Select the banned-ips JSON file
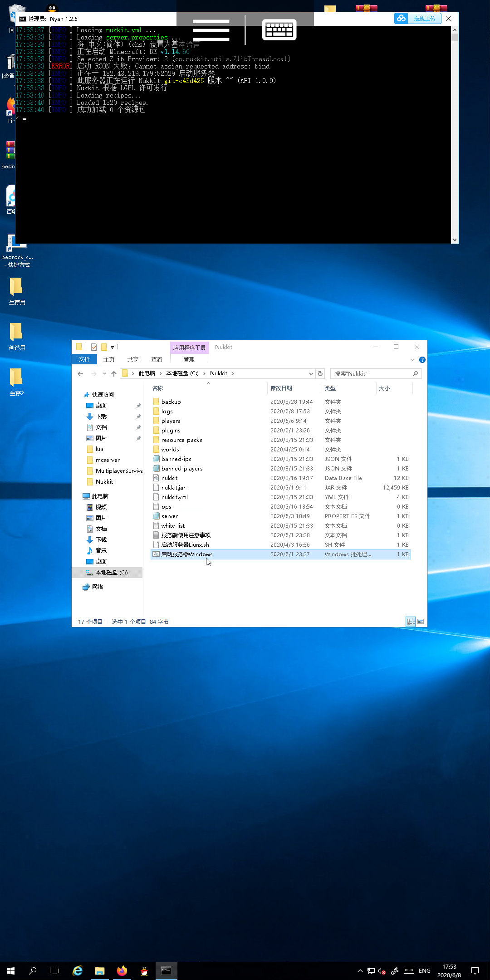490x980 pixels. 280,459
